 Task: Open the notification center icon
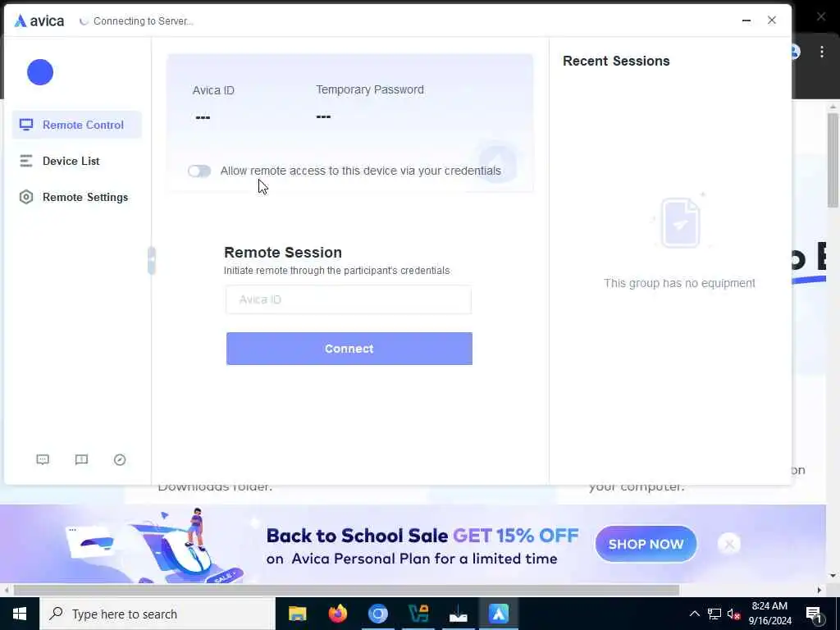point(815,614)
